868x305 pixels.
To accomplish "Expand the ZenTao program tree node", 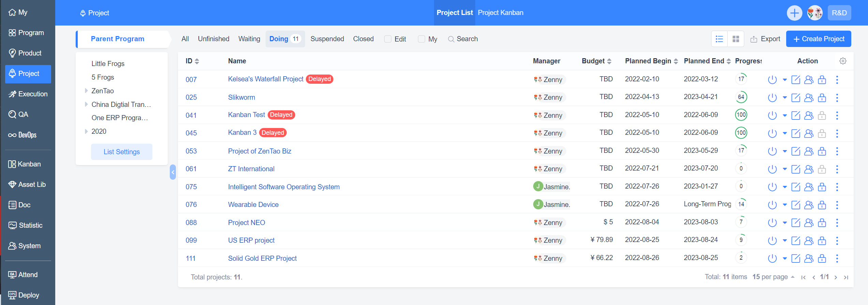I will (x=86, y=91).
